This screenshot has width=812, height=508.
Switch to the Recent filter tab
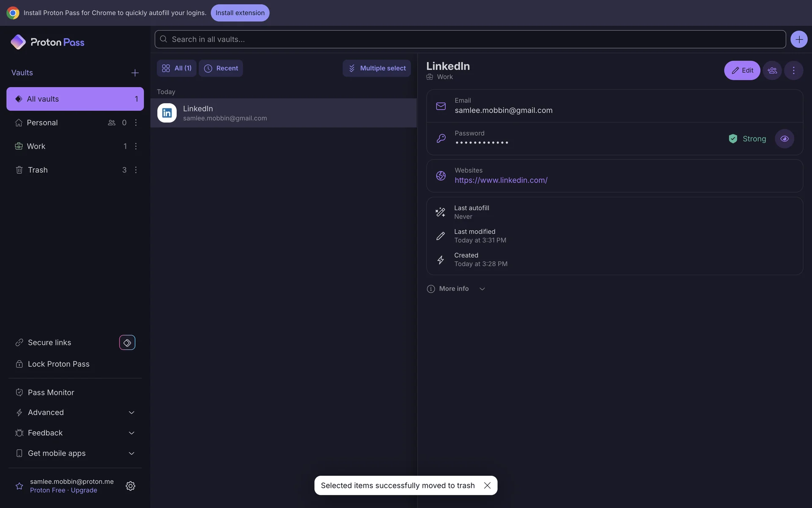[x=221, y=68]
